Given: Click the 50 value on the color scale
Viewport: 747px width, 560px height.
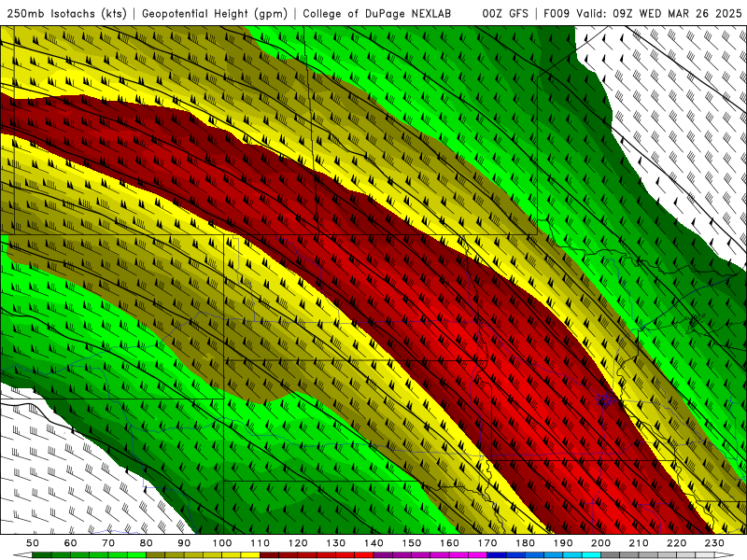Looking at the screenshot, I should click(x=33, y=543).
